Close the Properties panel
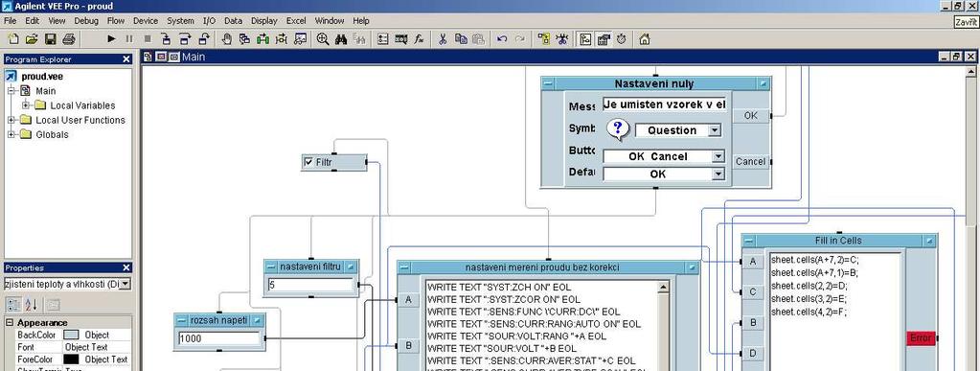The image size is (980, 371). [x=126, y=267]
